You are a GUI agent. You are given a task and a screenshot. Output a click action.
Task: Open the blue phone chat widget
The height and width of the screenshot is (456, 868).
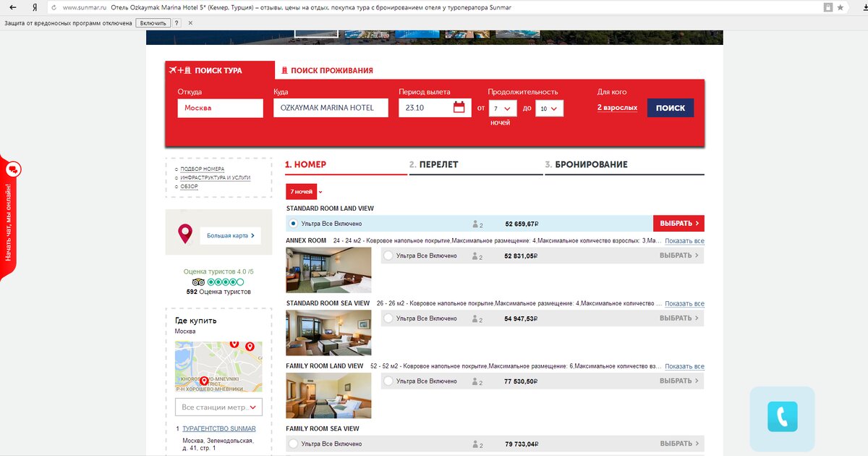pyautogui.click(x=781, y=418)
